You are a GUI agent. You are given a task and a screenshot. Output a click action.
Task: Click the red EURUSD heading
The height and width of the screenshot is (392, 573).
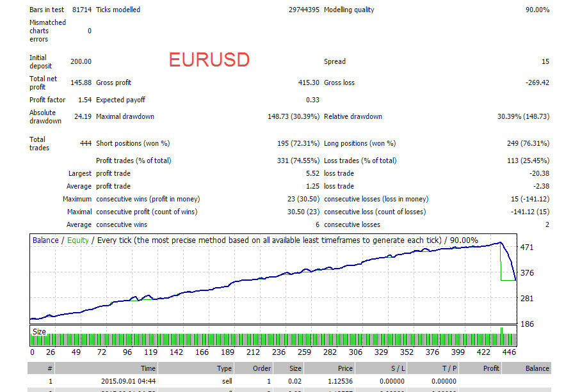coord(209,59)
